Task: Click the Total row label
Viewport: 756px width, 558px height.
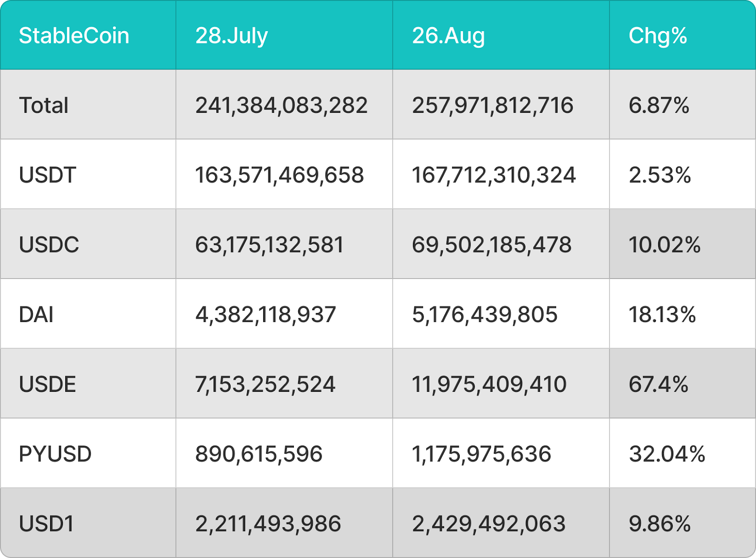Action: pyautogui.click(x=43, y=105)
